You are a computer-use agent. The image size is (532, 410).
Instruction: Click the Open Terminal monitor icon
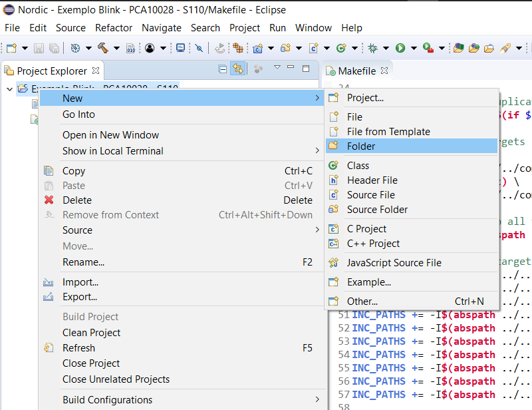[180, 48]
